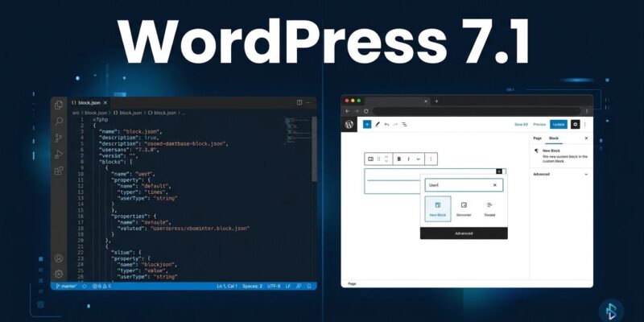
Task: Open more formatting dropdown chevron in block toolbar
Action: [x=419, y=159]
